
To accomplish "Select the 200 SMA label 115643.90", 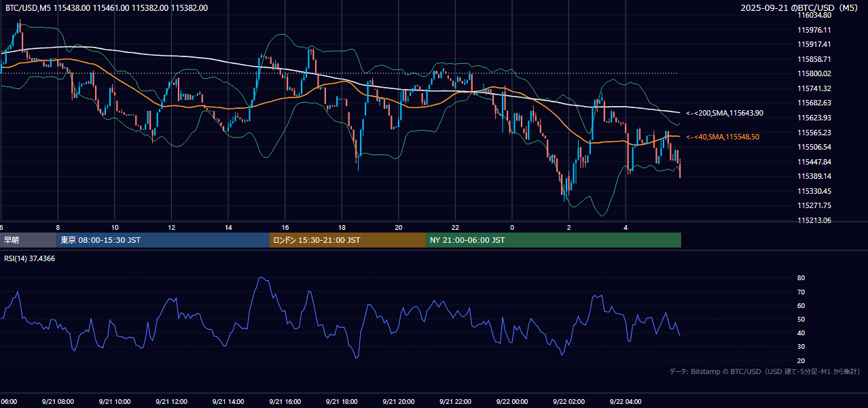I will (x=725, y=113).
